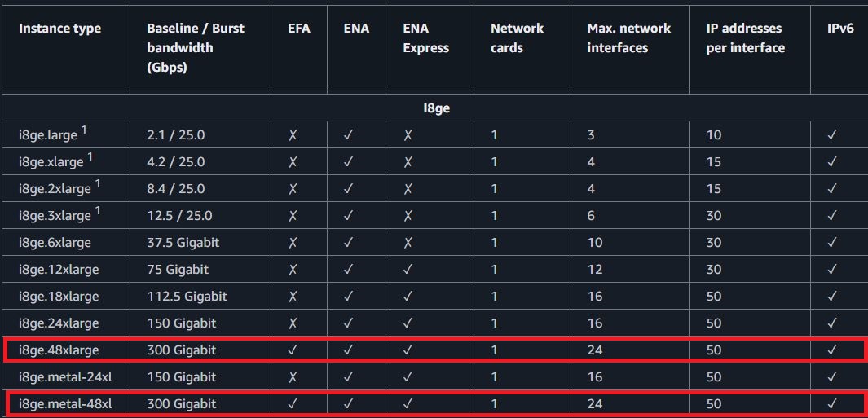Click the ENA checkmark for i8ge.2xlarge
868x418 pixels.
tap(349, 189)
